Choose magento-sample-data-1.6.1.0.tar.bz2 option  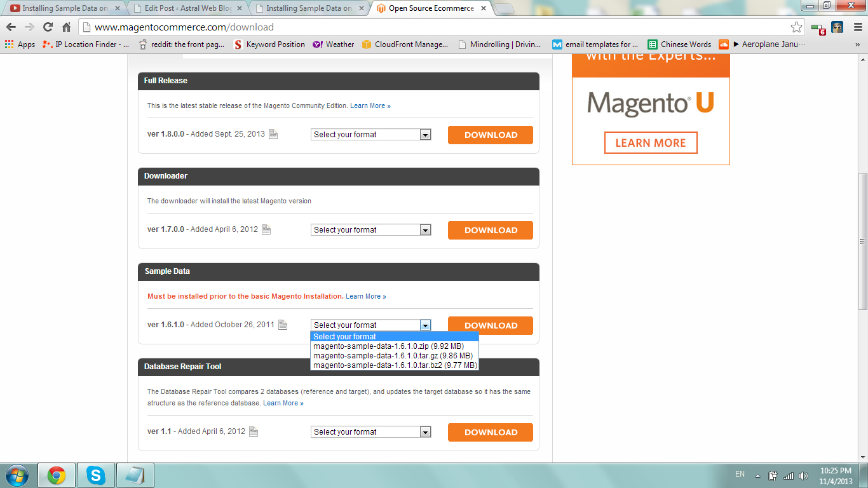pyautogui.click(x=394, y=365)
